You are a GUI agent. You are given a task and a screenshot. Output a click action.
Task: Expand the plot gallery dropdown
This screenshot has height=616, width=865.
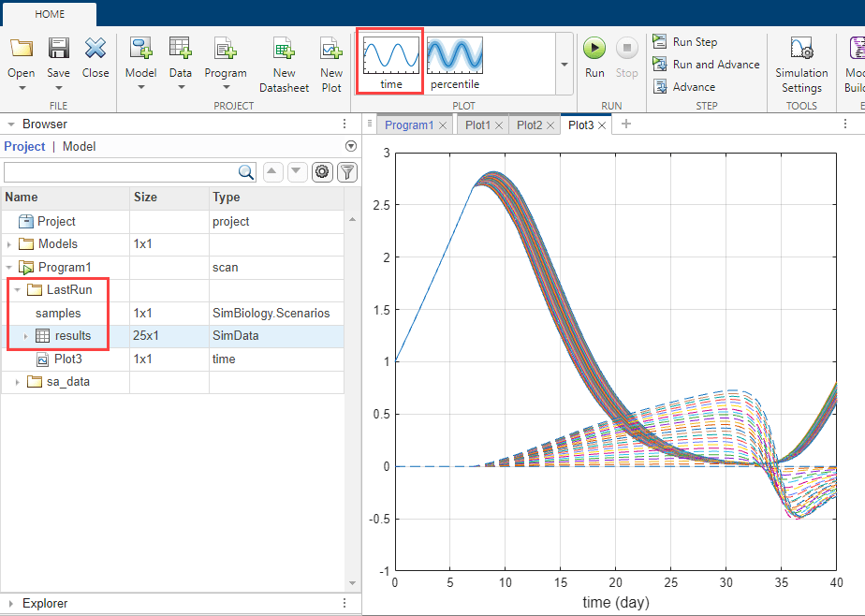point(564,65)
